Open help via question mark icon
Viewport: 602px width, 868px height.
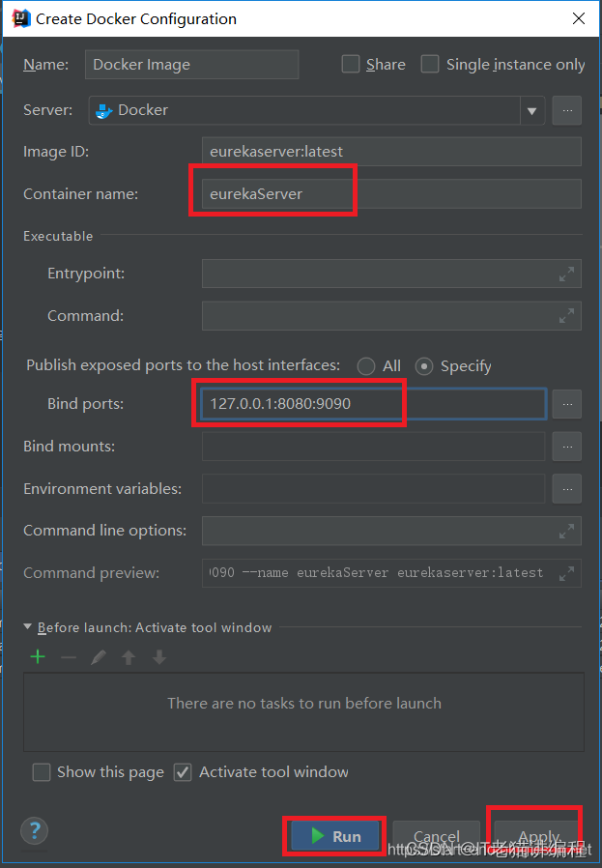(x=35, y=830)
